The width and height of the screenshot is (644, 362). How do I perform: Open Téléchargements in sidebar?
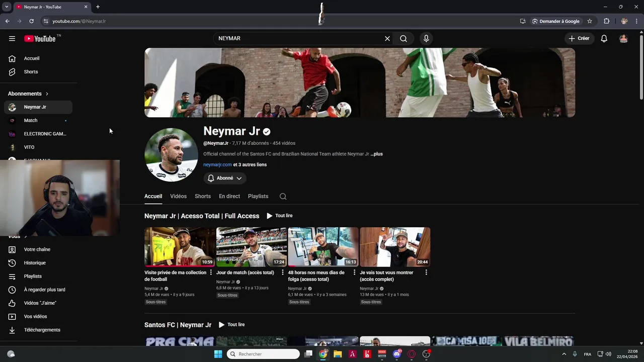(38, 330)
